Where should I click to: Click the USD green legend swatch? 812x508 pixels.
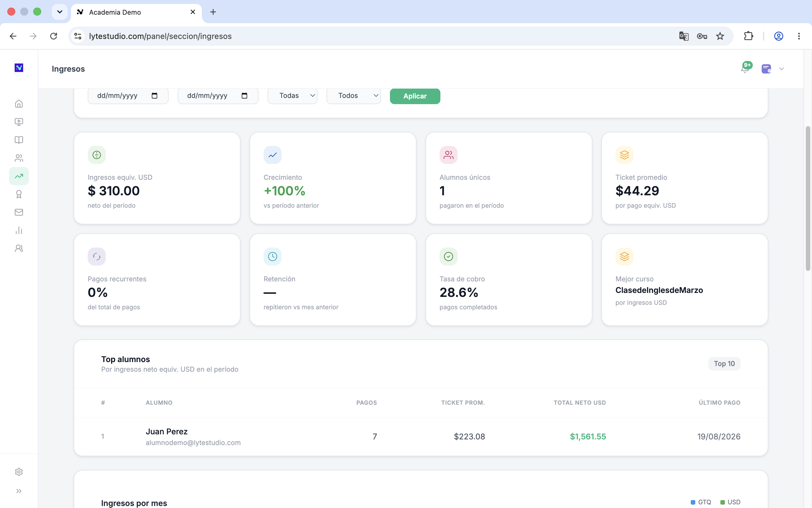tap(722, 502)
